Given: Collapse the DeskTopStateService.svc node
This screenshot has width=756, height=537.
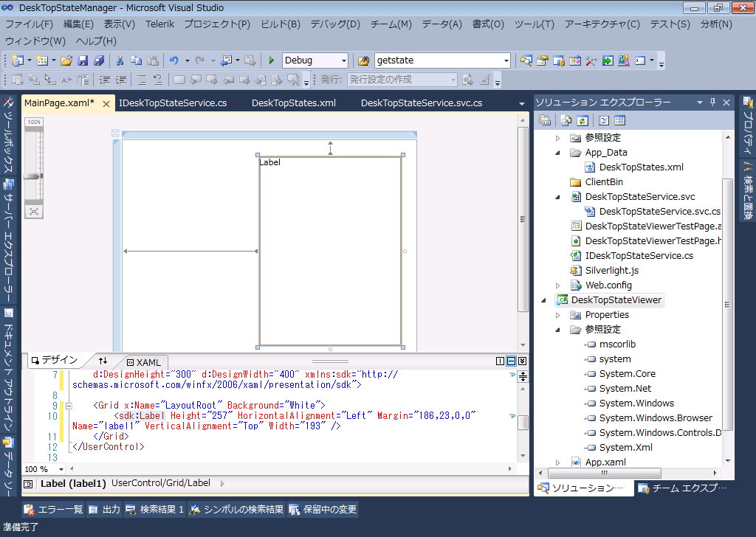Looking at the screenshot, I should click(x=558, y=197).
